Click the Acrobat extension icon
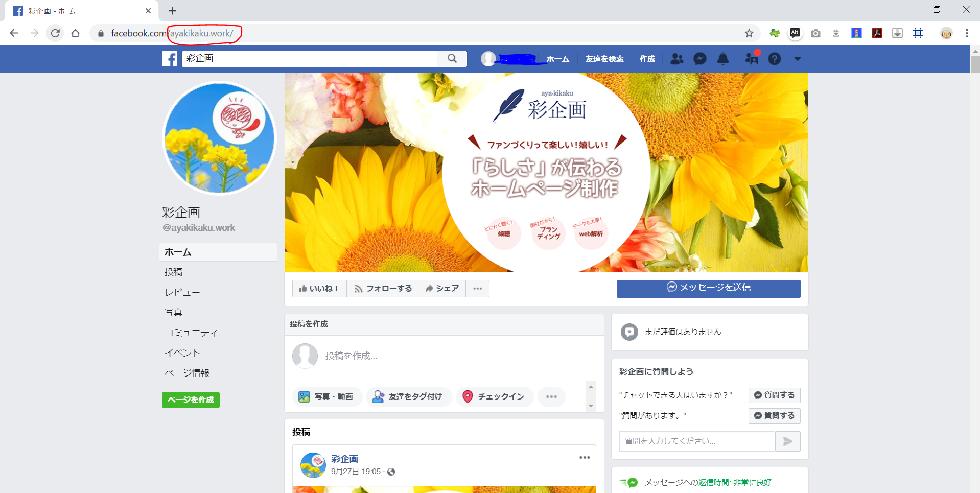The height and width of the screenshot is (493, 980). point(877,33)
